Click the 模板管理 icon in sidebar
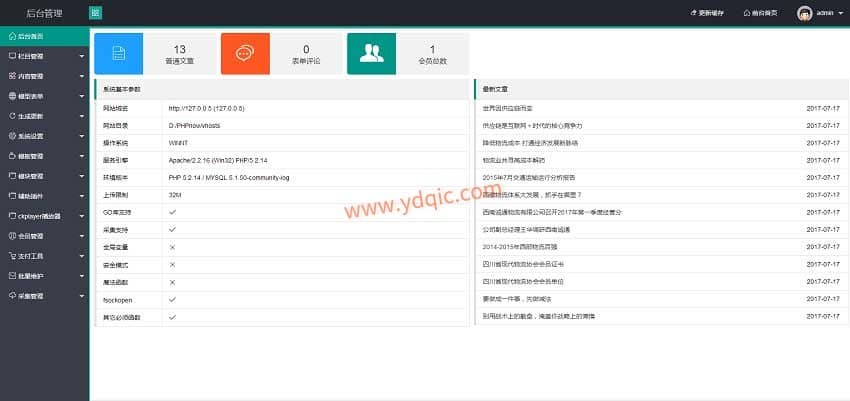 12,156
